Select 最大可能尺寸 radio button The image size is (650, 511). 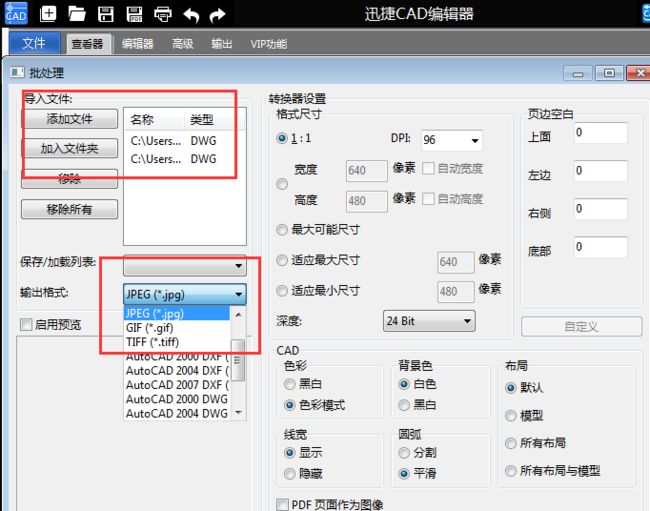tap(282, 230)
